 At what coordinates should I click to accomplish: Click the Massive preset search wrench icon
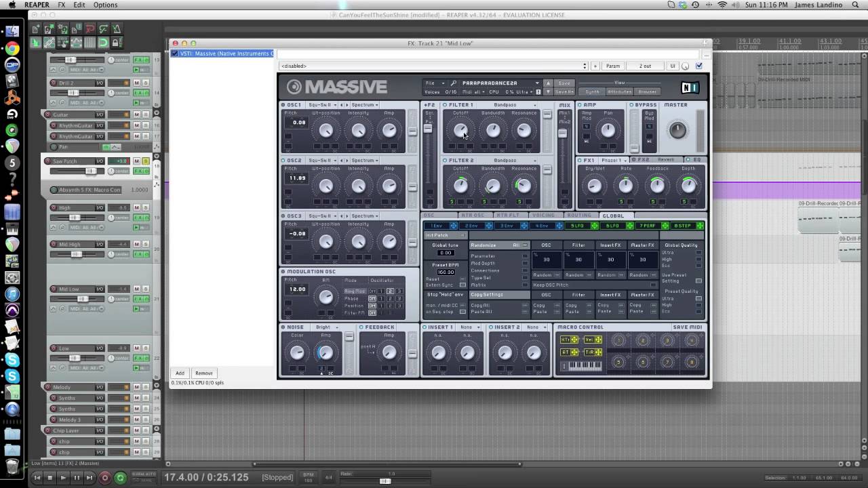(x=453, y=83)
